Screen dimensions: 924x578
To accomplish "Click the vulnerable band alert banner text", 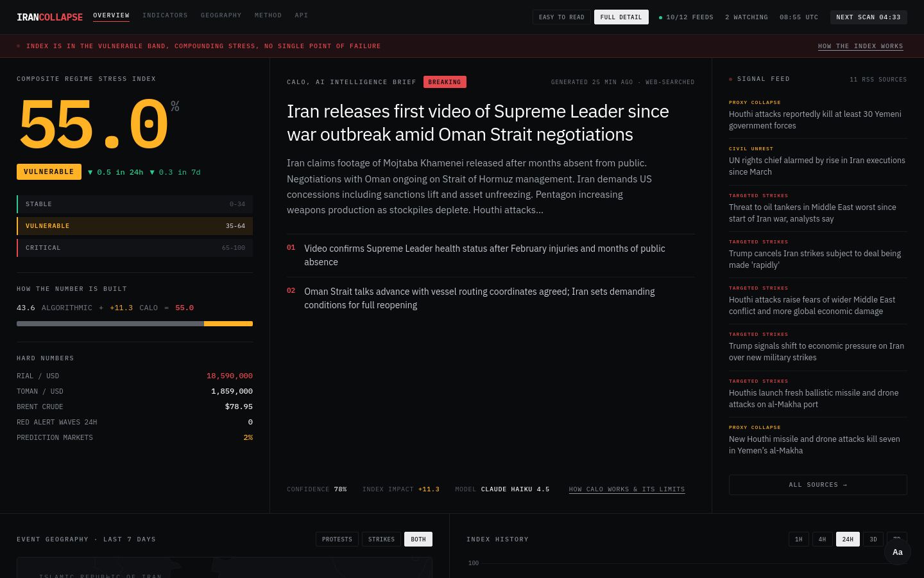I will coord(203,46).
